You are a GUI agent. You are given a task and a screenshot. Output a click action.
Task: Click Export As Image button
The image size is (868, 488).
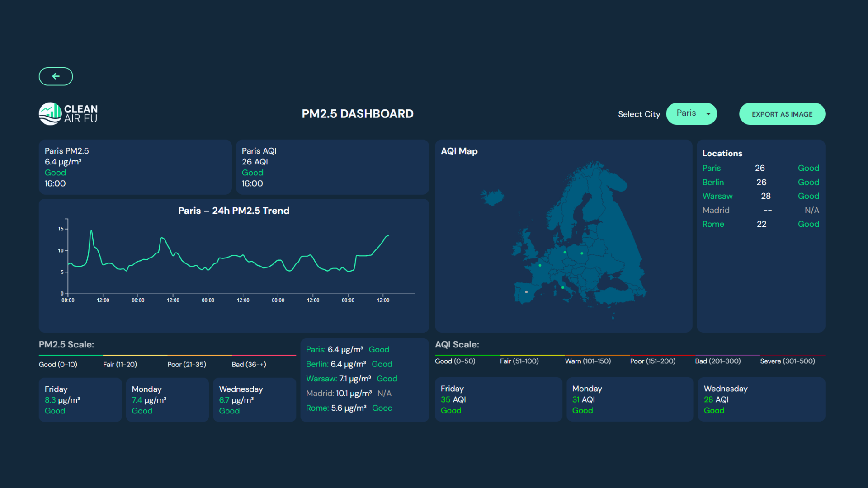[782, 114]
